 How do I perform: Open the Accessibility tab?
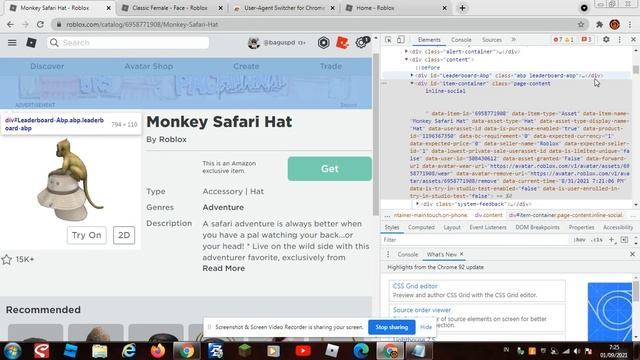[618, 227]
